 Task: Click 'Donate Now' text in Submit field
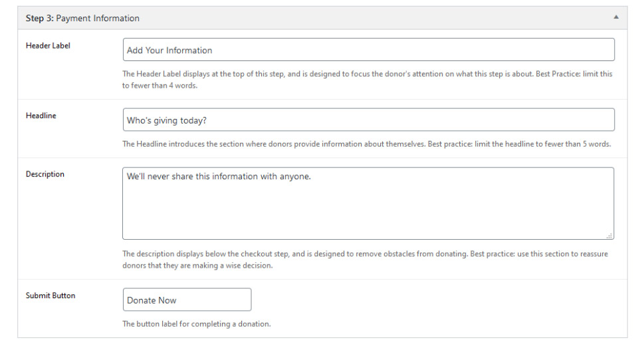coord(152,300)
